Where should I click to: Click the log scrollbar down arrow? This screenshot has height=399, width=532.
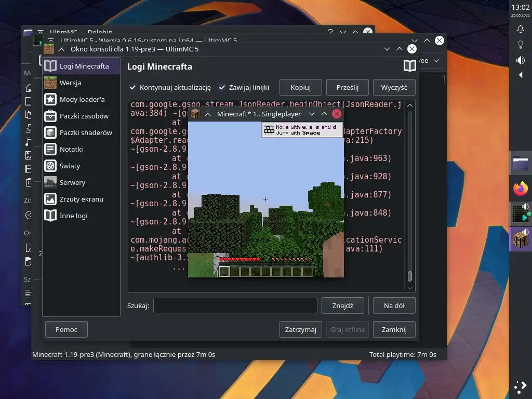point(410,288)
